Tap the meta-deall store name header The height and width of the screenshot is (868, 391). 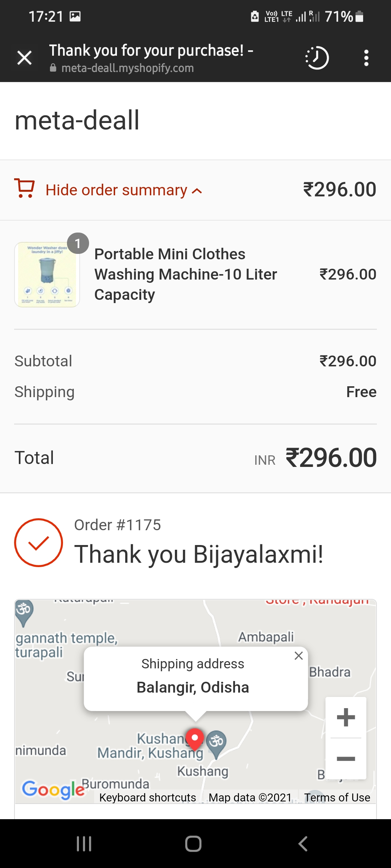pos(77,120)
